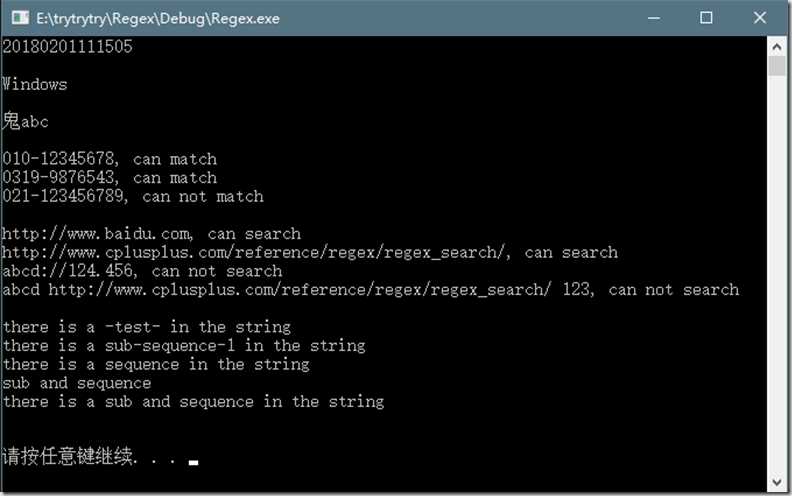Click the line 021-123456789, can not match
This screenshot has width=792, height=496.
133,196
